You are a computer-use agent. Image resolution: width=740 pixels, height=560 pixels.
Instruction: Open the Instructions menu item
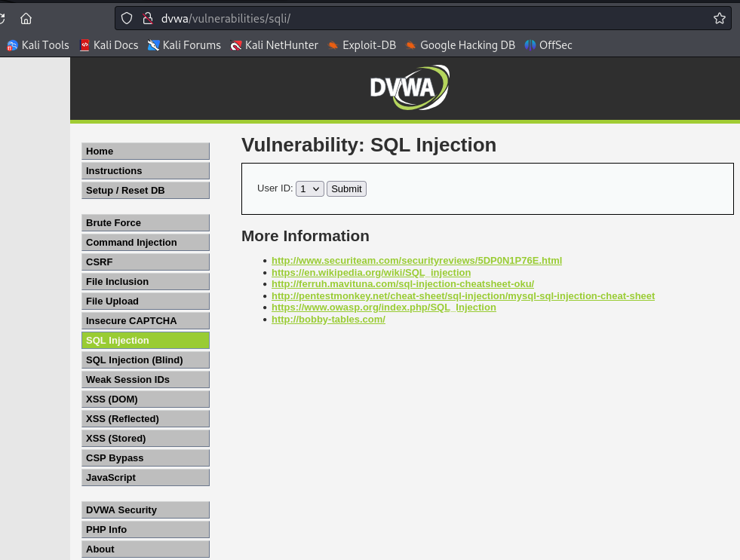click(x=146, y=170)
